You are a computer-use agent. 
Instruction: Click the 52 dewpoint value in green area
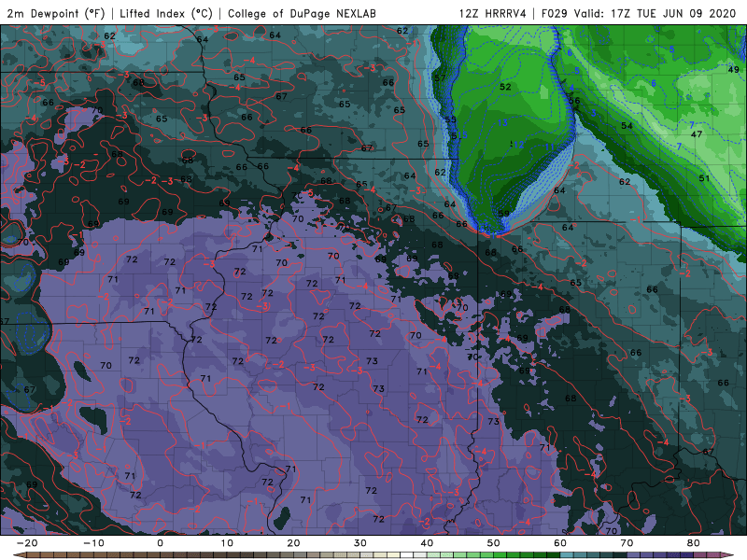click(x=505, y=87)
